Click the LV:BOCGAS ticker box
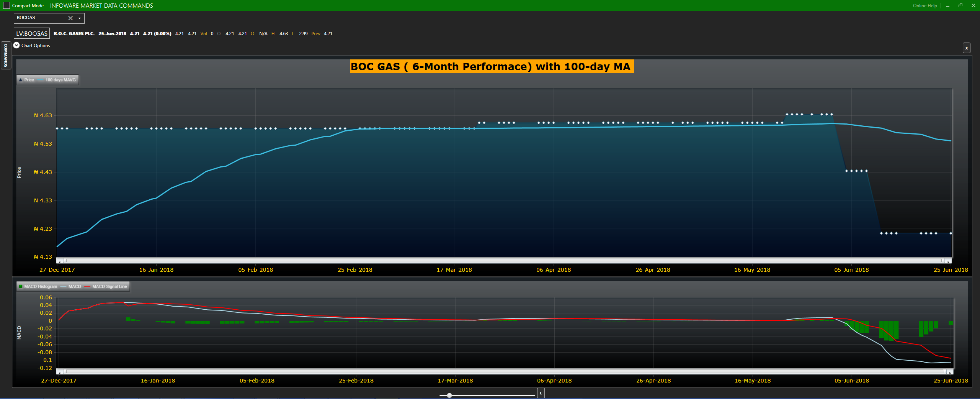The height and width of the screenshot is (399, 980). point(32,33)
